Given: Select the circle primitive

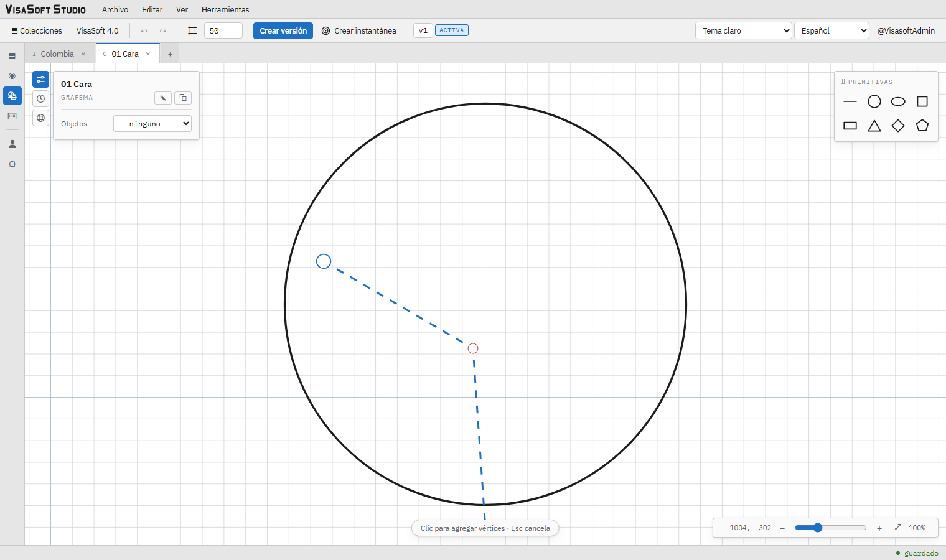Looking at the screenshot, I should [874, 101].
